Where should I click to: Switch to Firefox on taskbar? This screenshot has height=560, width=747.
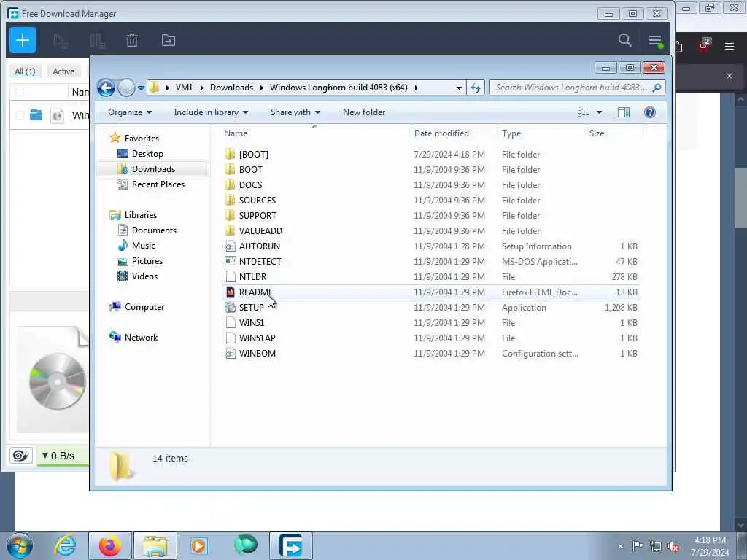click(x=110, y=545)
